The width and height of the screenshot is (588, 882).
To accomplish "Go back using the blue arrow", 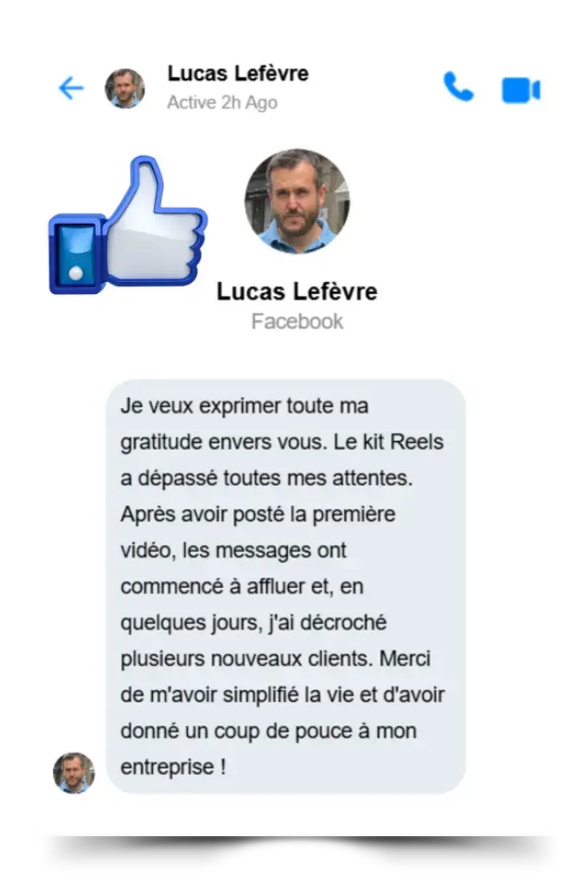I will [71, 88].
